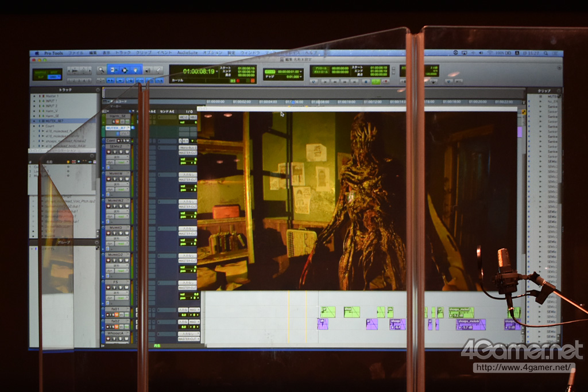Screen dimensions: 588x392
Task: Open macOS Spotlight search icon
Action: click(546, 53)
